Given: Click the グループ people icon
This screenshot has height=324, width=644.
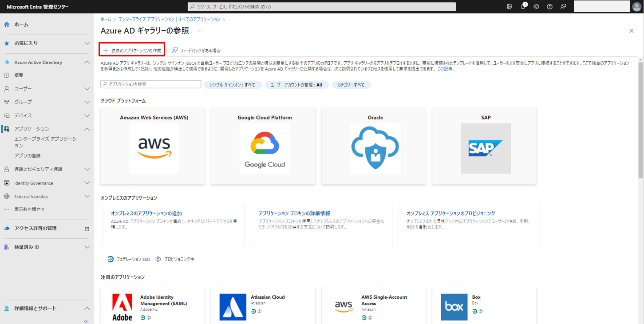Looking at the screenshot, I should 7,102.
